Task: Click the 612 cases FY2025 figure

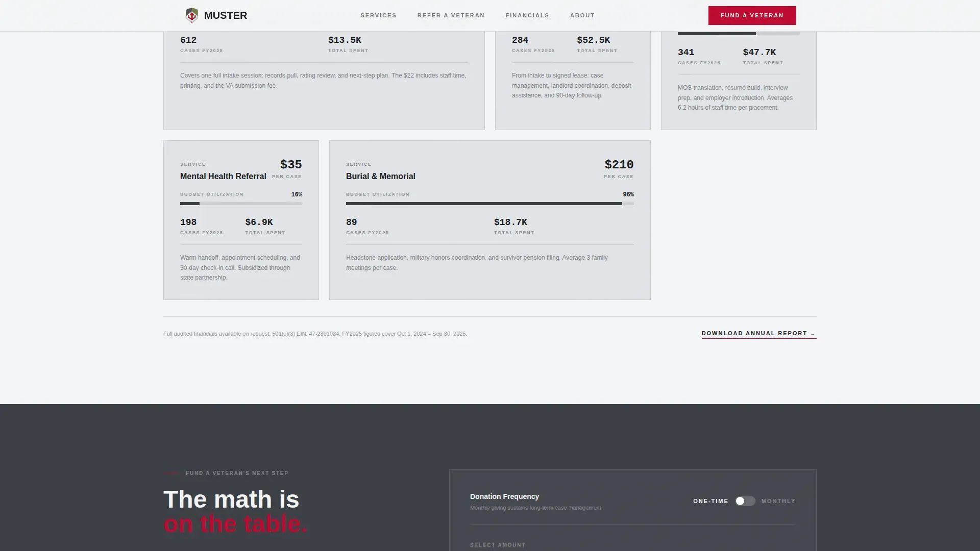Action: (188, 40)
